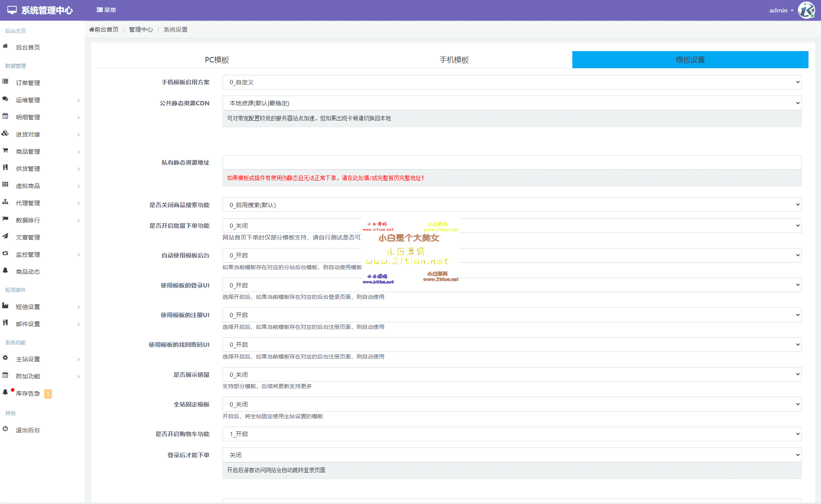The height and width of the screenshot is (504, 821).
Task: Switch to the 手机模板 tab
Action: pyautogui.click(x=454, y=60)
